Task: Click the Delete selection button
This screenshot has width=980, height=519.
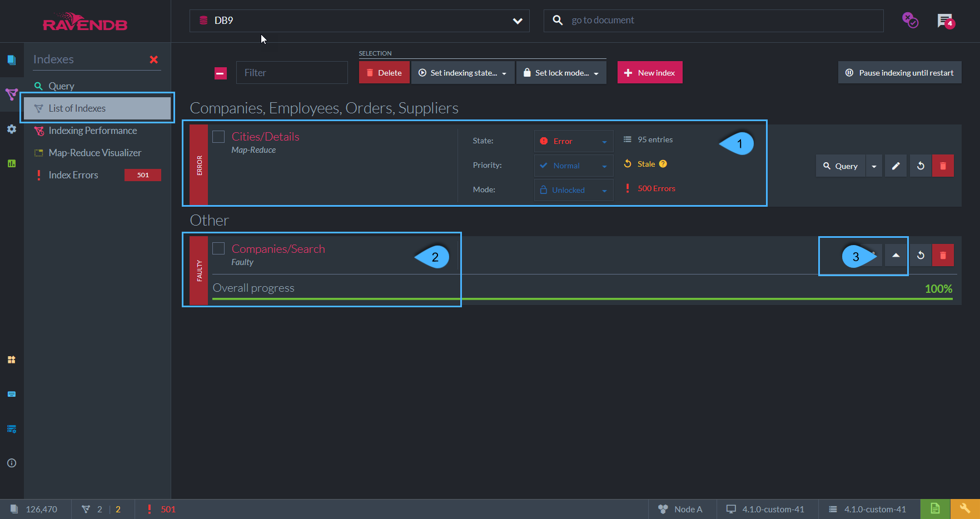Action: [x=384, y=73]
